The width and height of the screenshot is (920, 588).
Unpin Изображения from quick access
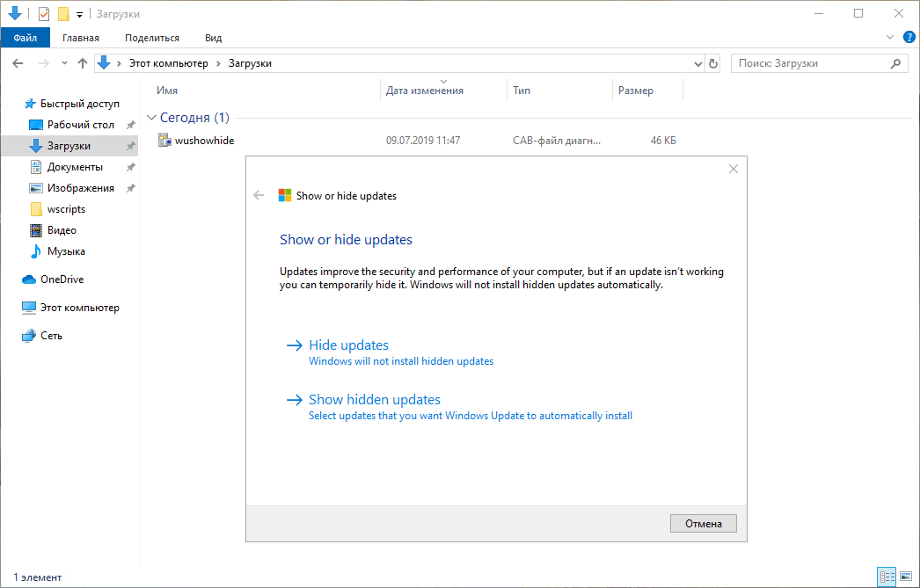point(130,187)
